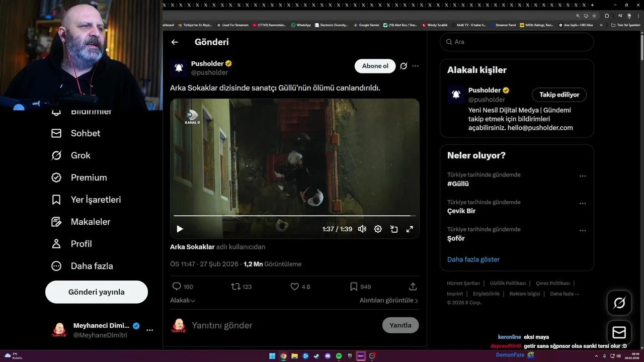Open the floating Grok button
Screen dimensions: 644x362
click(619, 303)
